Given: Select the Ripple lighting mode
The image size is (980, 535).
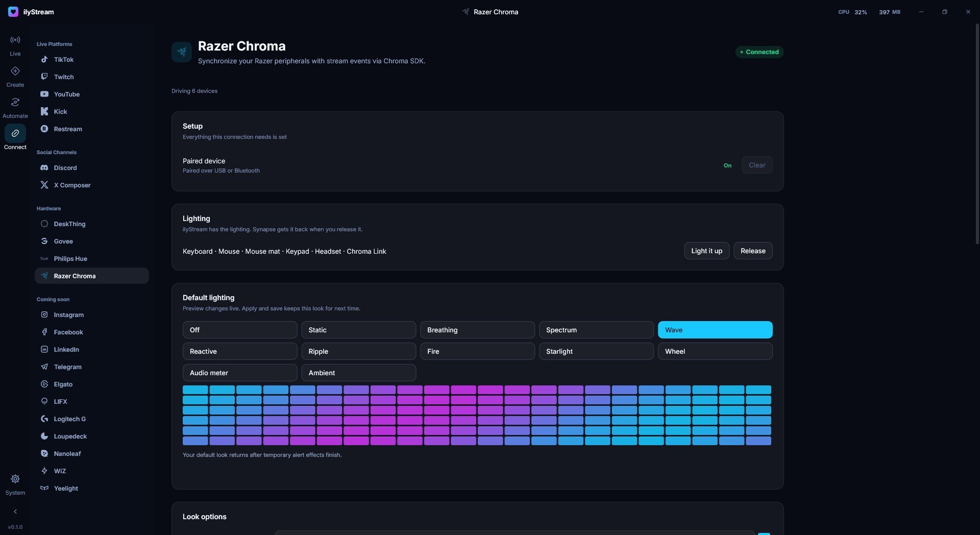Looking at the screenshot, I should (x=359, y=351).
